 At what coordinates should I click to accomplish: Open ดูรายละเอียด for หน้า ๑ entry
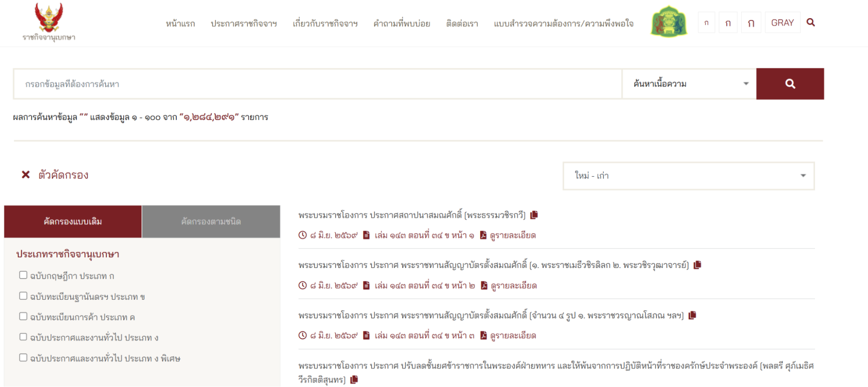click(x=513, y=235)
